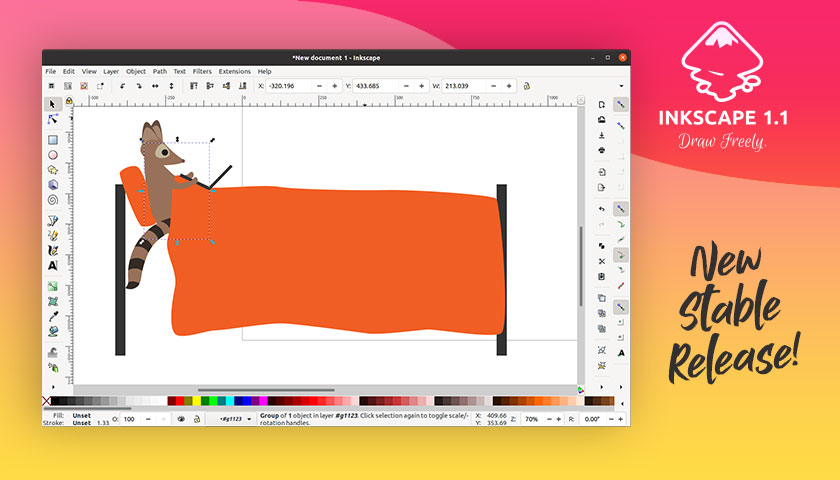The height and width of the screenshot is (480, 840).
Task: Select the Mesh gradient tool
Action: coord(52,301)
